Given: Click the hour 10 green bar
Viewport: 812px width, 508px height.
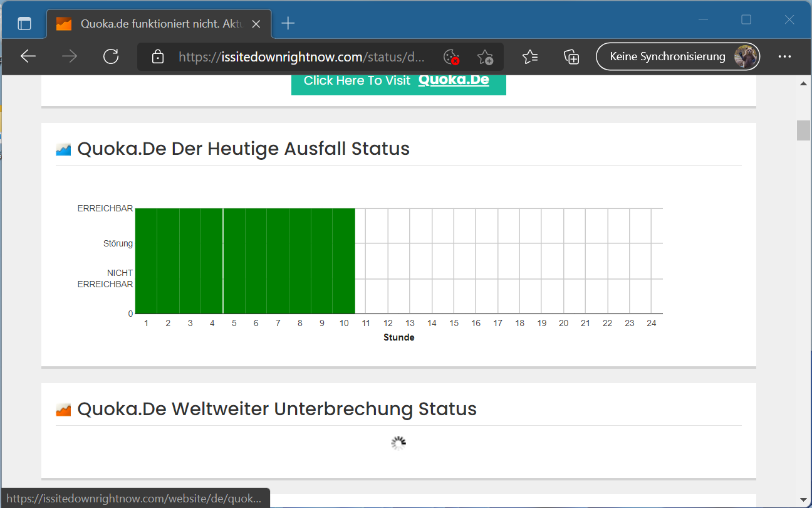Looking at the screenshot, I should tap(344, 261).
